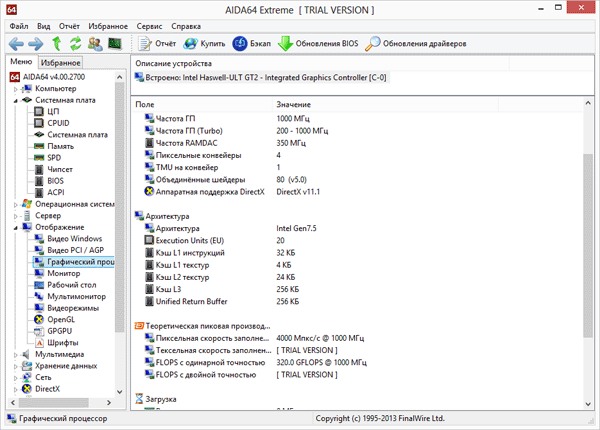Open Обновления BIOS
600x430 pixels.
[318, 44]
